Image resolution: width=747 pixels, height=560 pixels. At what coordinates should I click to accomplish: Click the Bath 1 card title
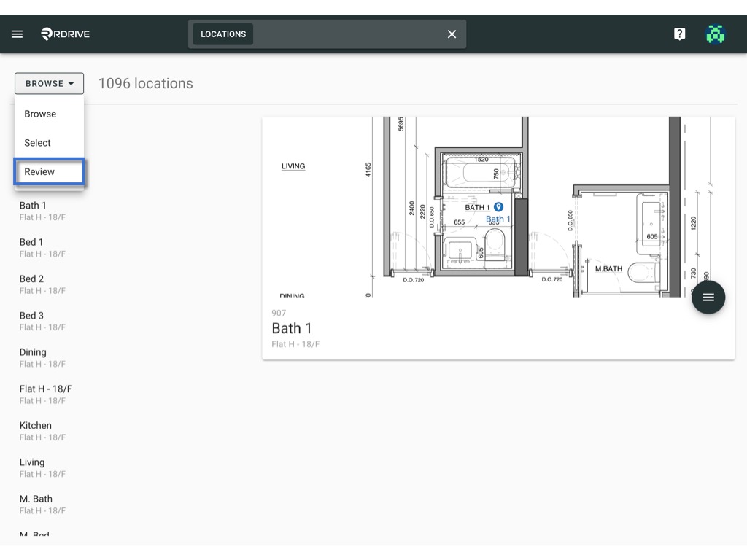292,328
